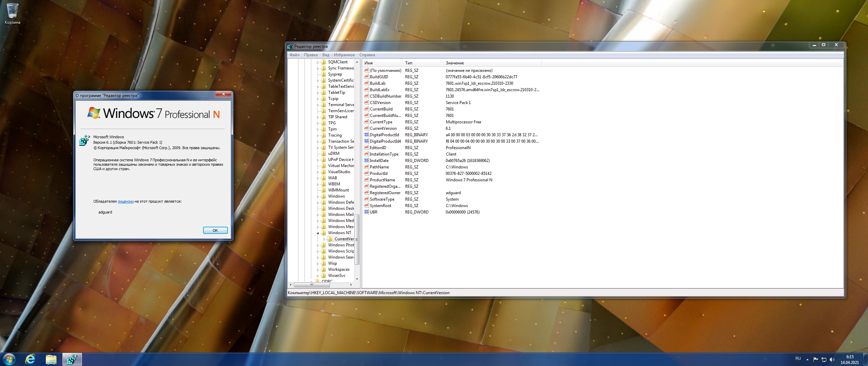Screen dimensions: 868x366
Task: Open the Вид menu
Action: [x=326, y=55]
